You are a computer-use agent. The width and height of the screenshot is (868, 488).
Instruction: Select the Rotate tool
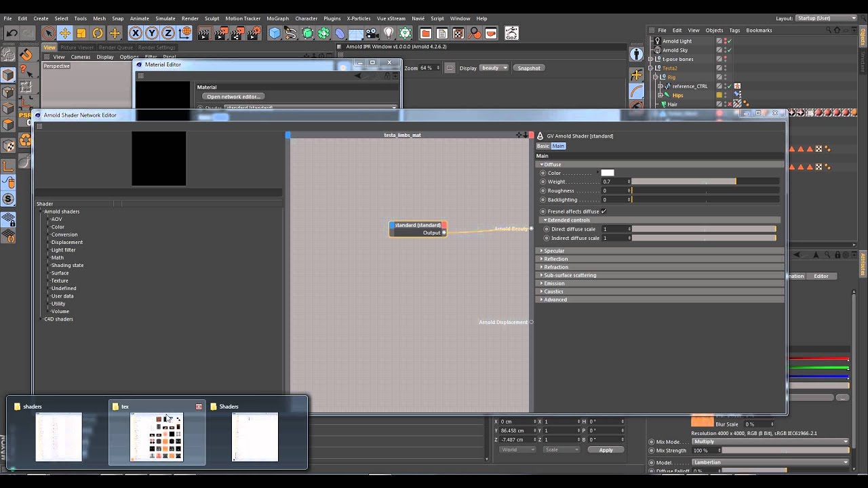click(x=98, y=33)
